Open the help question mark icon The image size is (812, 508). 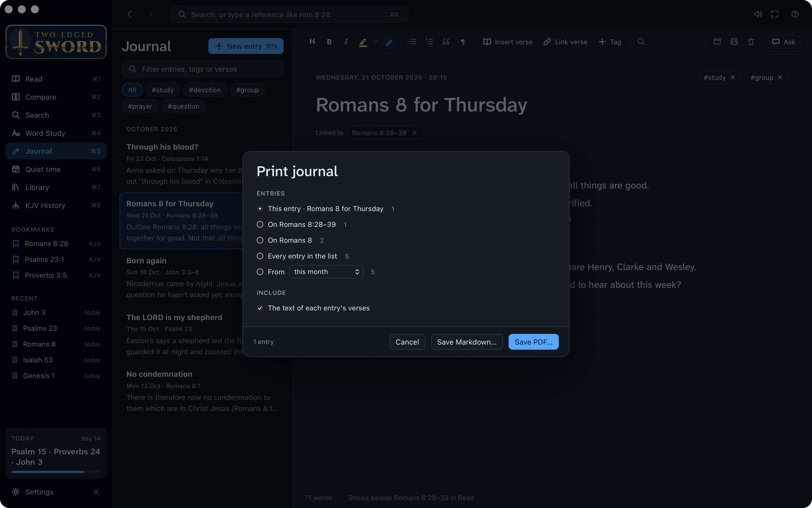795,14
